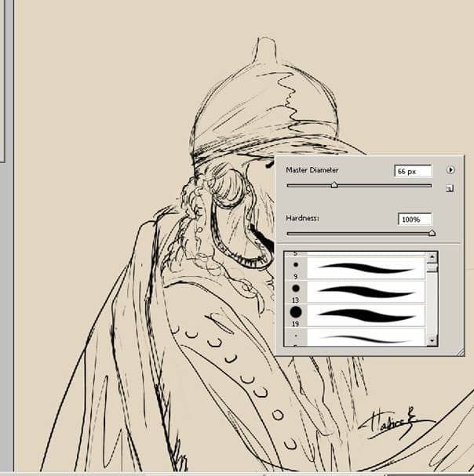Image resolution: width=474 pixels, height=476 pixels.
Task: Create new brush preset icon
Action: (x=450, y=188)
